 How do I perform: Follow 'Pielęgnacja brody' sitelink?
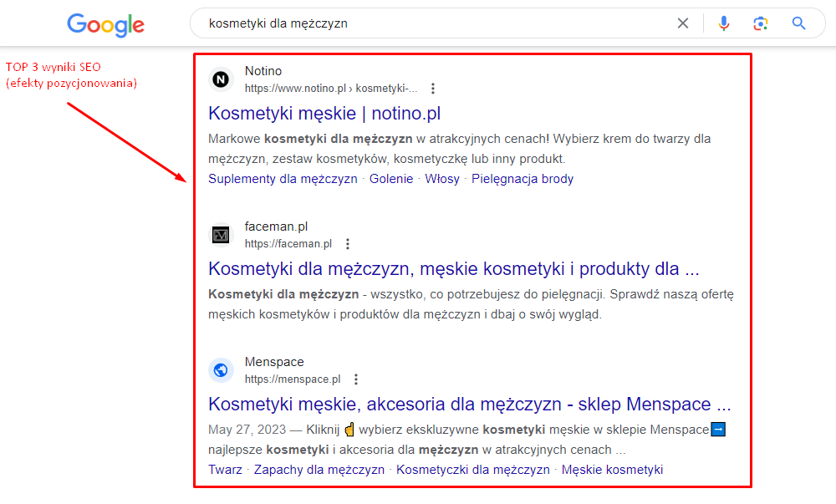pos(522,179)
